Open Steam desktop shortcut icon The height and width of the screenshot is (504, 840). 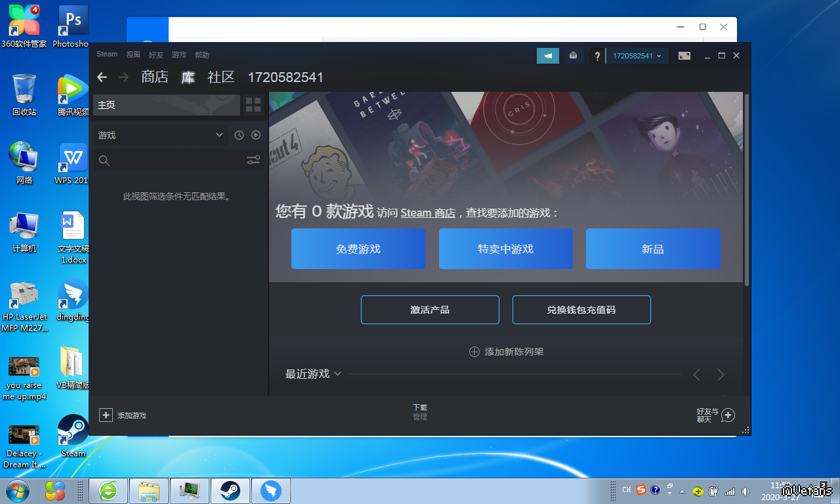click(73, 435)
